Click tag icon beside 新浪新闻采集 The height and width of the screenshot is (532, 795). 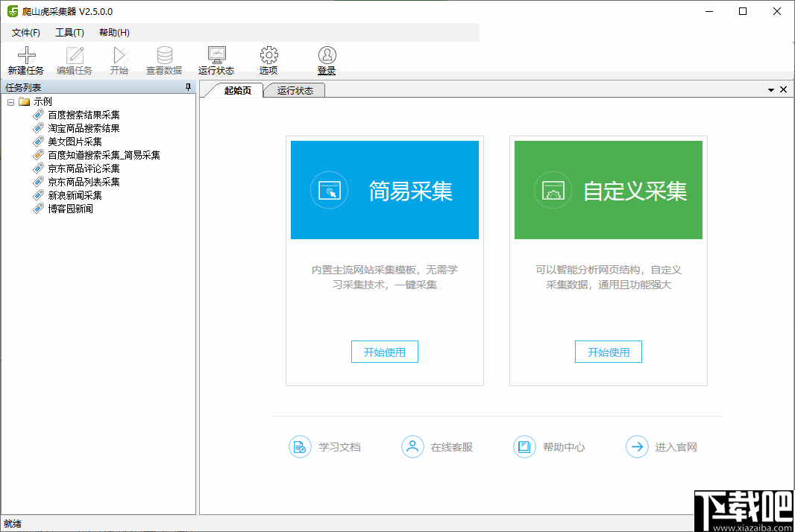pyautogui.click(x=39, y=195)
